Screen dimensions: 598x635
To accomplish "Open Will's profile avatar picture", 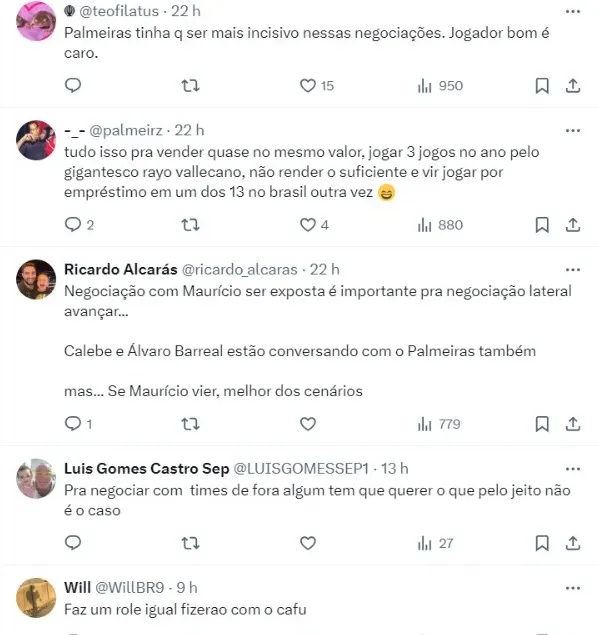I will [x=36, y=598].
